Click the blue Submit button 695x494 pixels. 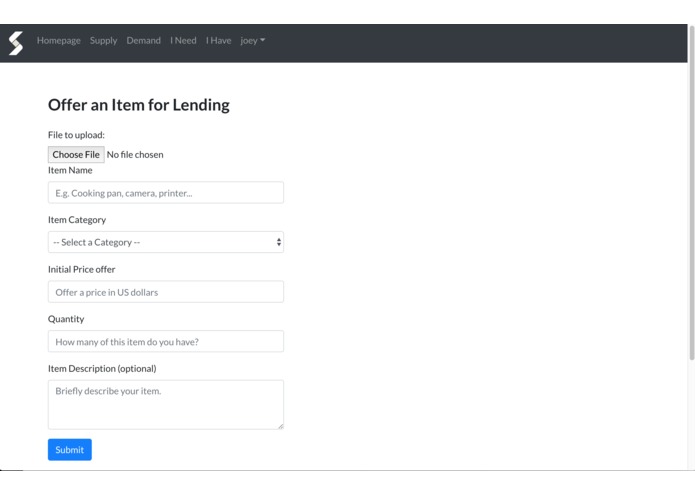[x=70, y=450]
